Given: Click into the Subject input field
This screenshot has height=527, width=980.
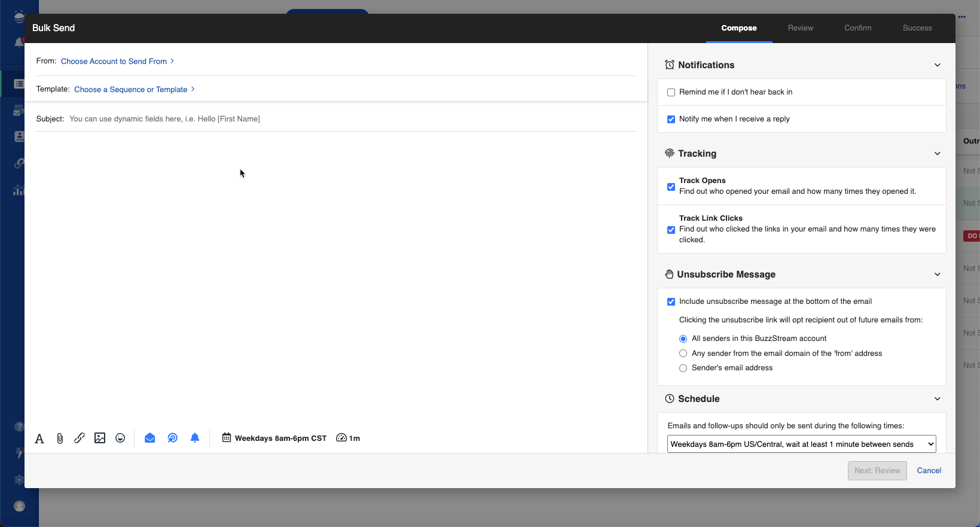Looking at the screenshot, I should pos(347,119).
